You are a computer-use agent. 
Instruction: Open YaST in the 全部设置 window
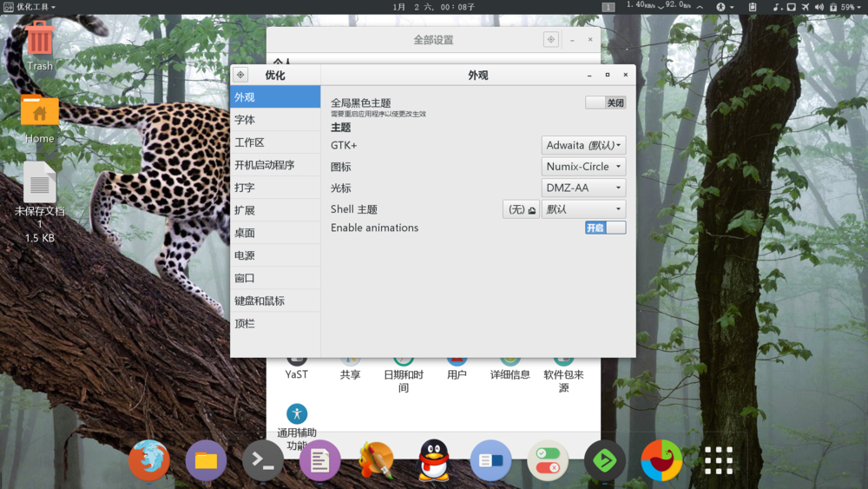[297, 367]
